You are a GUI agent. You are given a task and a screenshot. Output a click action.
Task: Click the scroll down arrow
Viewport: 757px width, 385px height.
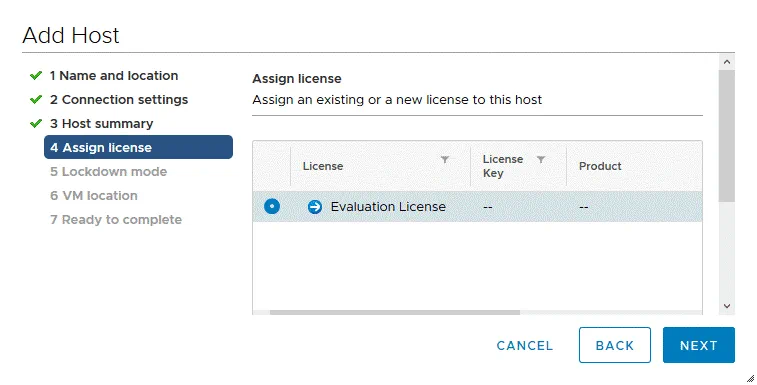coord(727,306)
